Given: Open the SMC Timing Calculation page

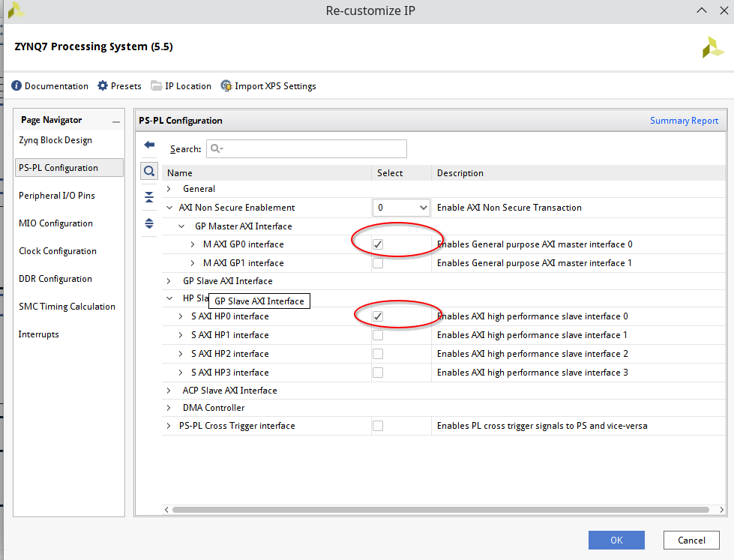Looking at the screenshot, I should pos(67,306).
